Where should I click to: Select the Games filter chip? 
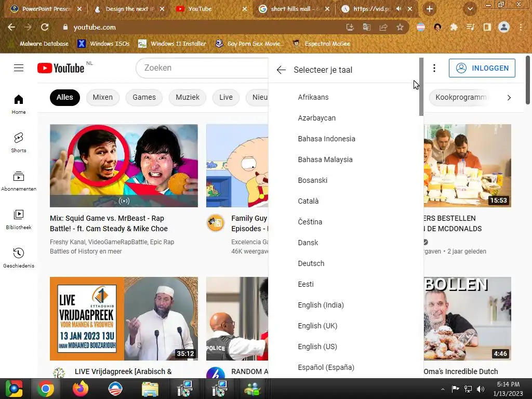coord(144,97)
